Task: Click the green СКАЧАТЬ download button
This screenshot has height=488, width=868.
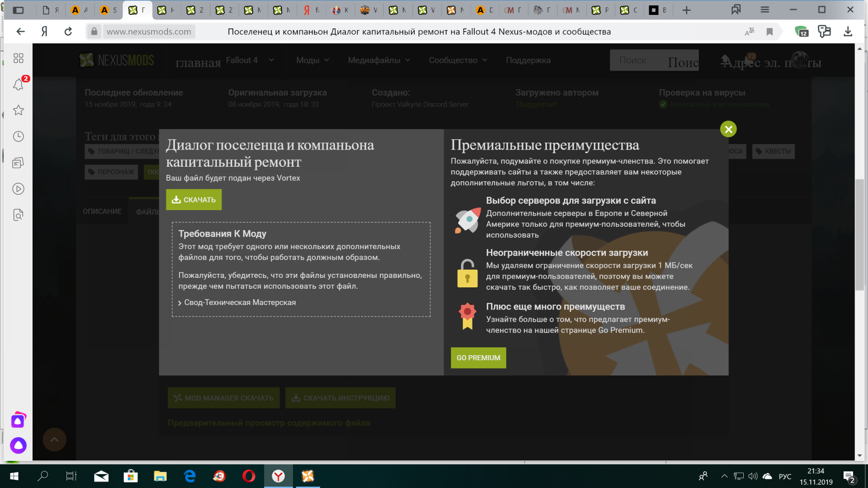Action: tap(194, 200)
